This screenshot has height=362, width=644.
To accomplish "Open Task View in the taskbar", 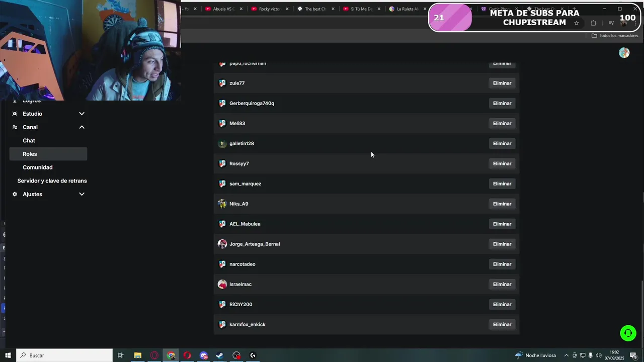I will (x=121, y=355).
